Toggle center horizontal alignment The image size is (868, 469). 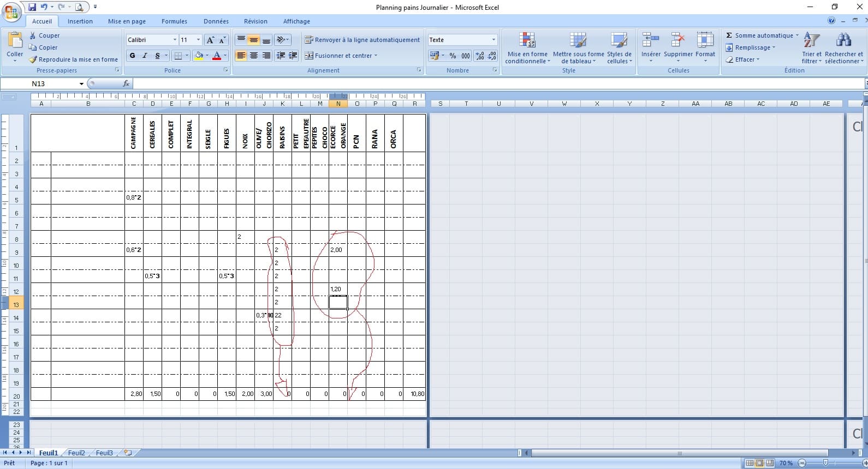point(253,56)
